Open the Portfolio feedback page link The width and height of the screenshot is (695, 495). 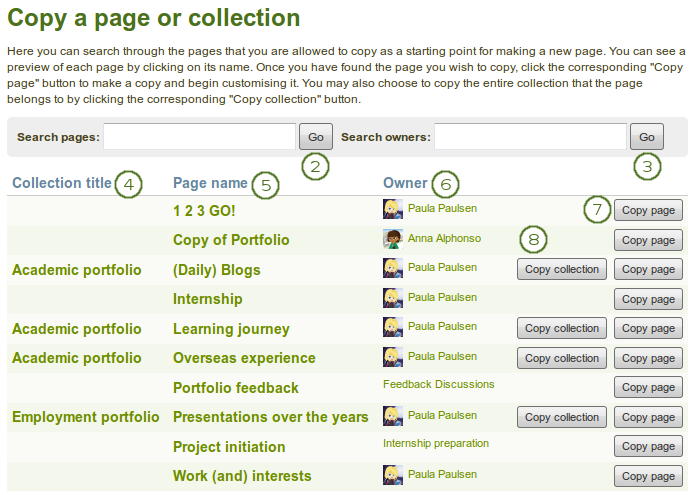236,388
